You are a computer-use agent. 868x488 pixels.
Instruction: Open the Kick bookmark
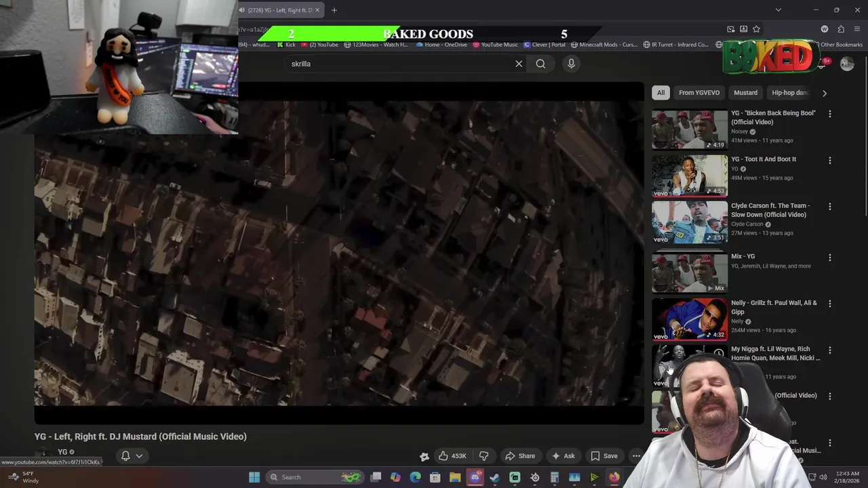click(x=286, y=45)
